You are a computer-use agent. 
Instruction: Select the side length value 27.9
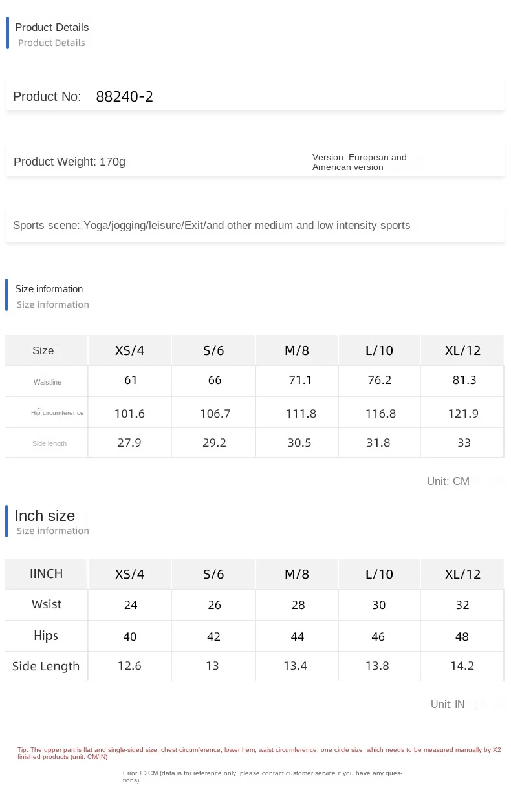(x=129, y=443)
